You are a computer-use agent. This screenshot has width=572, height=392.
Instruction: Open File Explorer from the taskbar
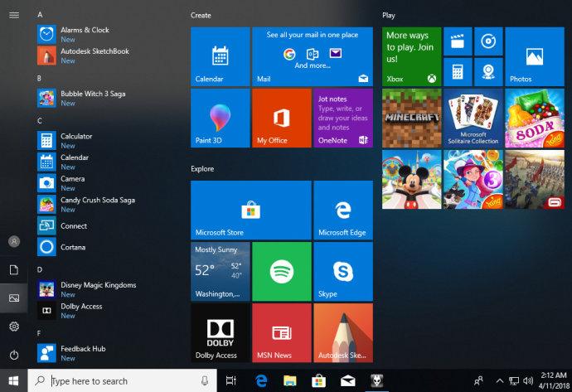point(290,380)
